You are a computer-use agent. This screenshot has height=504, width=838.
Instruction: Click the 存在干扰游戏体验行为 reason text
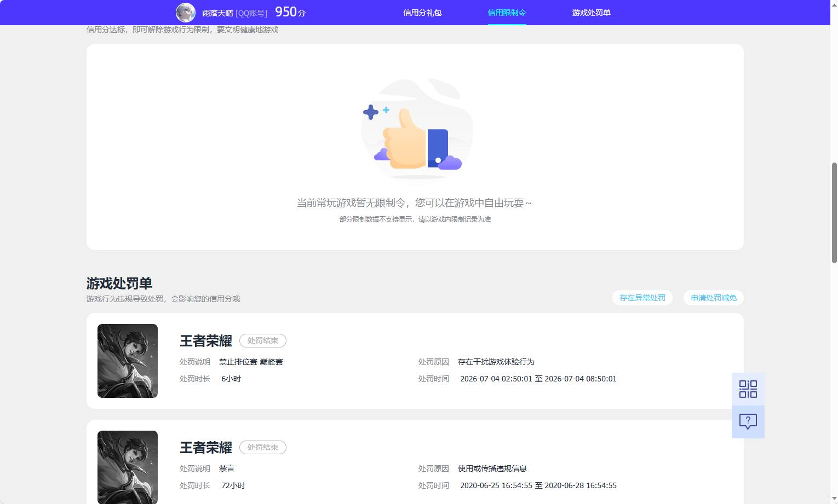(x=496, y=362)
